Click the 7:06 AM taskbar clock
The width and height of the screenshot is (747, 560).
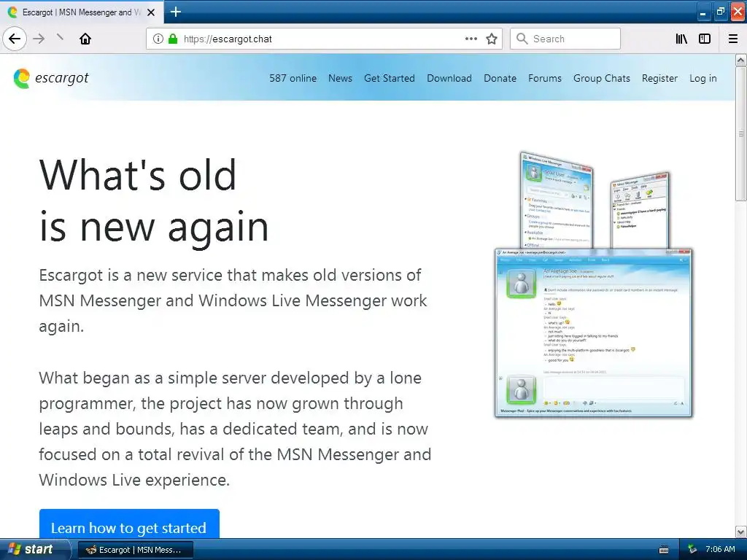pyautogui.click(x=720, y=549)
